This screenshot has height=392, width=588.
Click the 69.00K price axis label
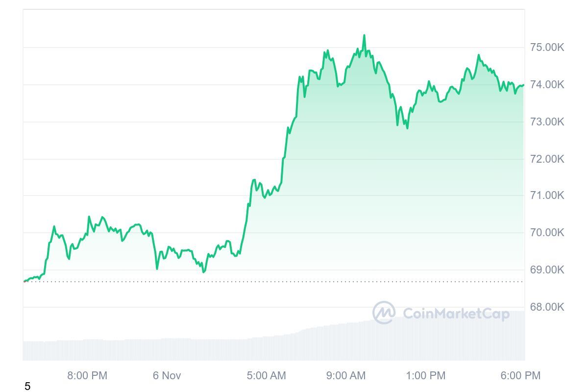pyautogui.click(x=547, y=270)
